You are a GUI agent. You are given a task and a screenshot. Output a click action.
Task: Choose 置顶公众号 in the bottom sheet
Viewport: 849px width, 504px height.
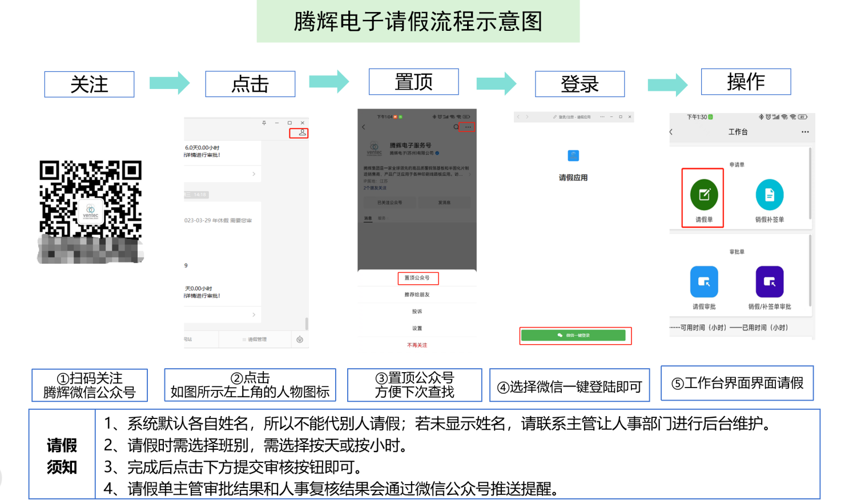click(417, 278)
